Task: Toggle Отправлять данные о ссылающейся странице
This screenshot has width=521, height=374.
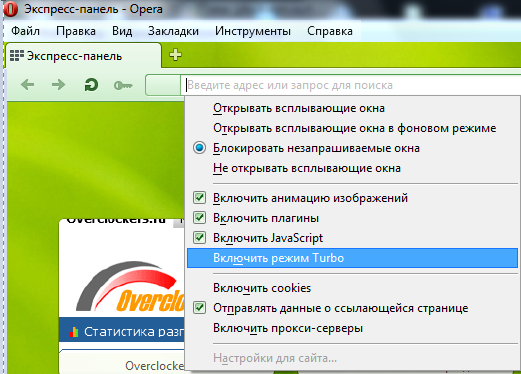Action: pyautogui.click(x=352, y=308)
